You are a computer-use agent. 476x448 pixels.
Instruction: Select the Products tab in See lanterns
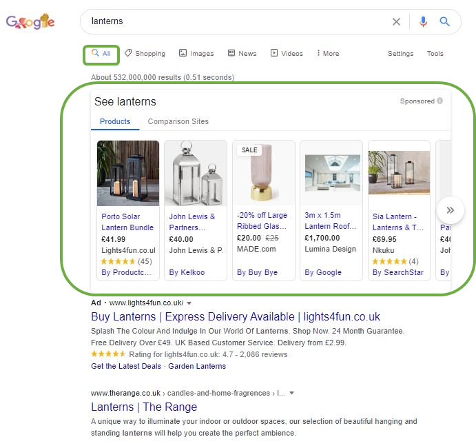point(115,121)
